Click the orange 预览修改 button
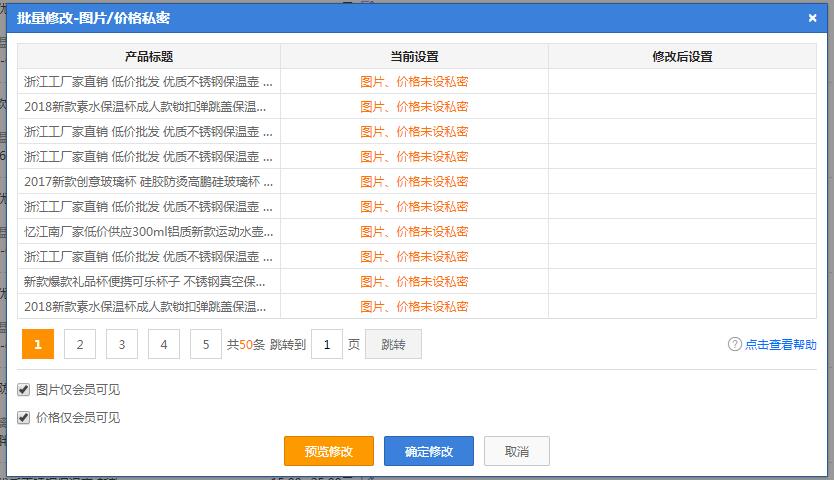The image size is (834, 480). coord(329,451)
